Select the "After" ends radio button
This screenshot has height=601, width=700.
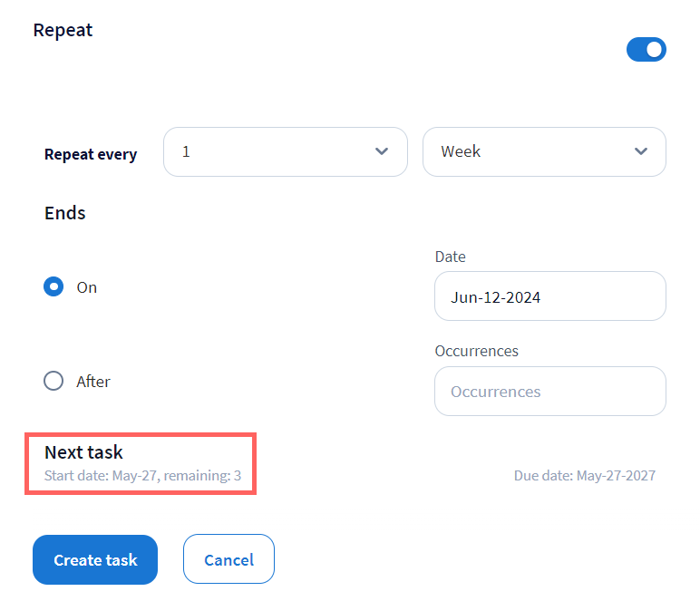point(54,382)
